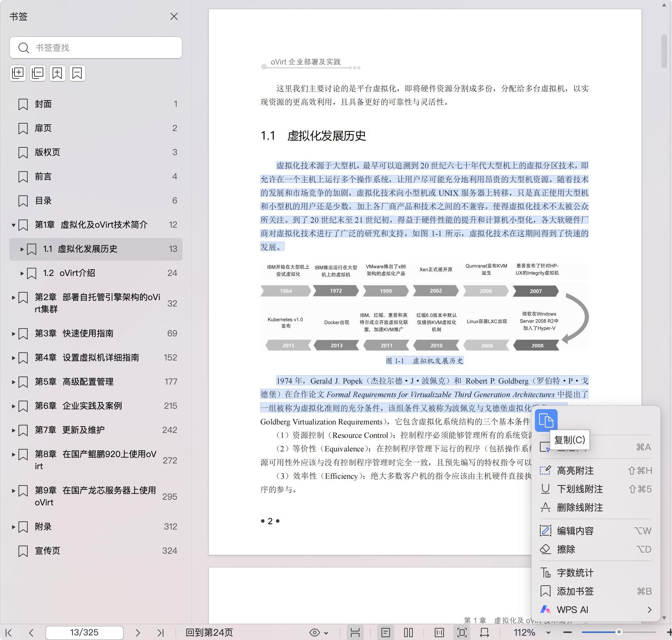
Task: Expand the 1.2 oVirt介绍 bookmark
Action: (x=22, y=273)
